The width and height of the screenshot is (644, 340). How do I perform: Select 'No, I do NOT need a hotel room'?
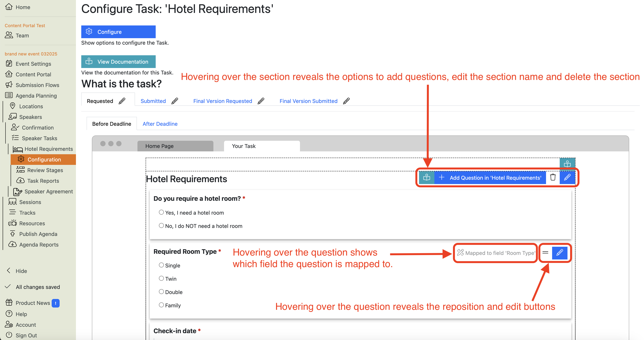161,226
